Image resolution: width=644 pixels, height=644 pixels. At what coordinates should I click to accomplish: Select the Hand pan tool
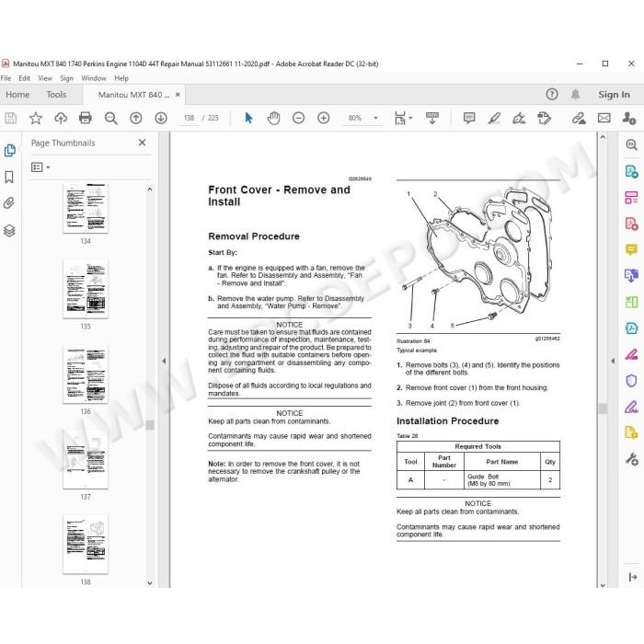pos(273,119)
